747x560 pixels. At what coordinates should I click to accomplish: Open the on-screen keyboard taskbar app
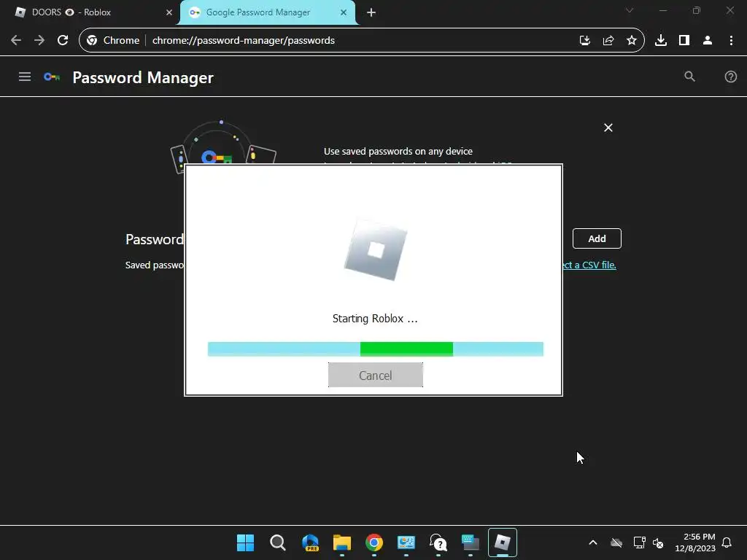point(471,542)
